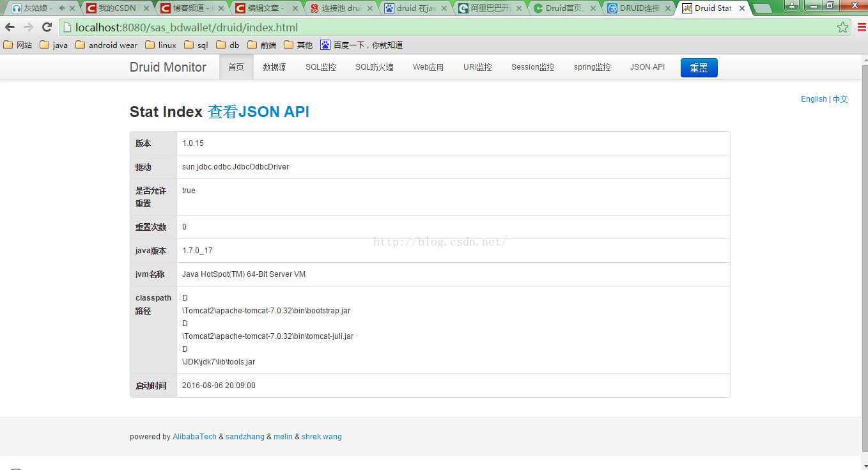Image resolution: width=868 pixels, height=470 pixels.
Task: Open the db bookmark folder
Action: 228,45
